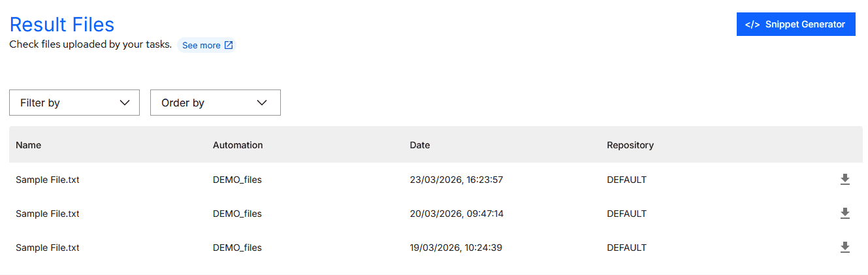Expand the Order by dropdown
The image size is (868, 275).
[216, 103]
